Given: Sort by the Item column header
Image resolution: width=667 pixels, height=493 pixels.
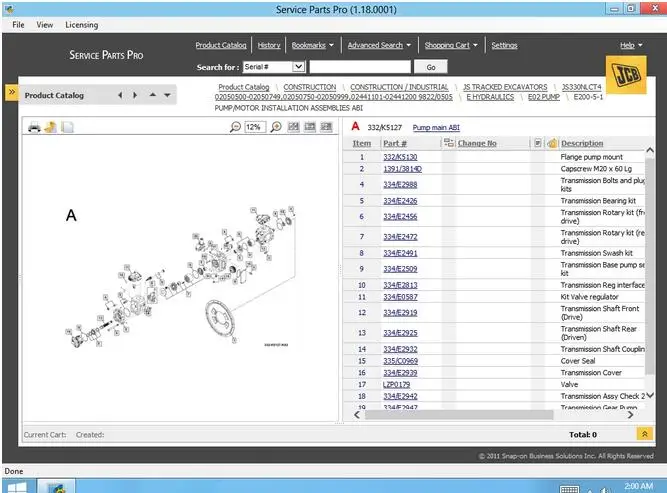Looking at the screenshot, I should [x=362, y=143].
